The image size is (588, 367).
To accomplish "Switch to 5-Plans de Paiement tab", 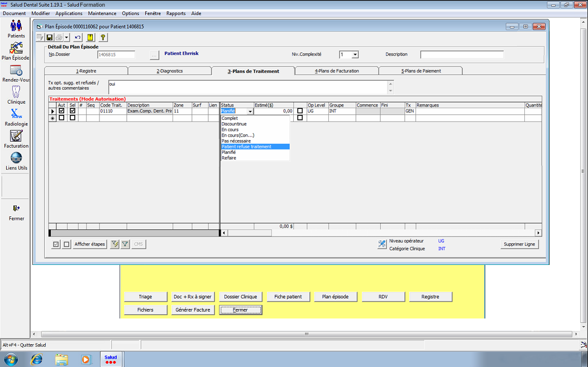I will point(420,71).
